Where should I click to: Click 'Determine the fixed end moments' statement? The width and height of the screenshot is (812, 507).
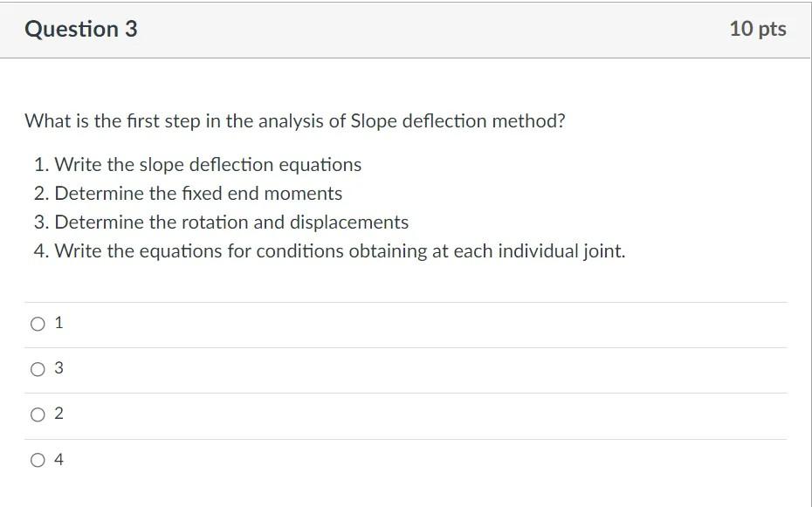198,194
